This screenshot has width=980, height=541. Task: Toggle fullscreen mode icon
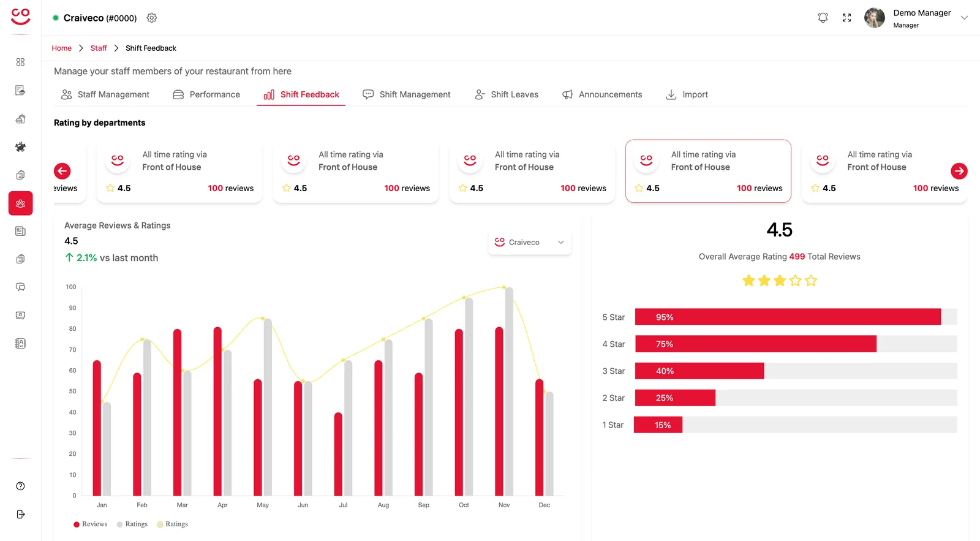tap(846, 18)
